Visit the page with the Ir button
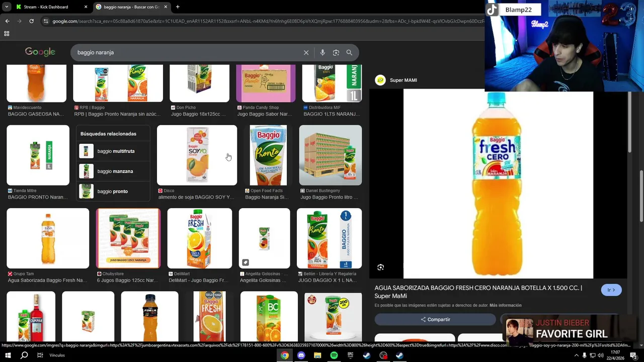Screen dimensions: 644x362 (611, 290)
